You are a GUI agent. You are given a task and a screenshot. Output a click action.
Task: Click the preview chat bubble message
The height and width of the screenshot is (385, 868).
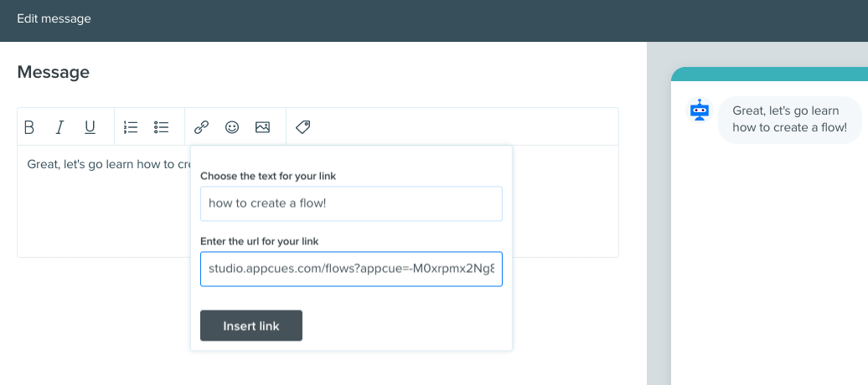[790, 120]
